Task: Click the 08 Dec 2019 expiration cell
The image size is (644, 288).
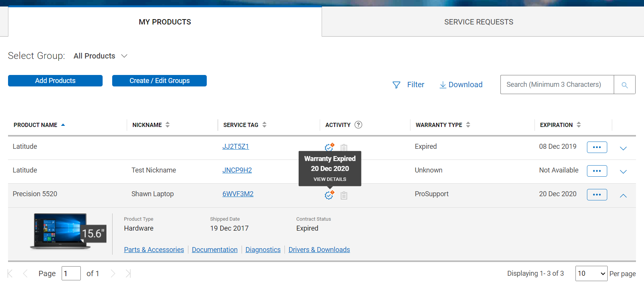Action: (557, 146)
